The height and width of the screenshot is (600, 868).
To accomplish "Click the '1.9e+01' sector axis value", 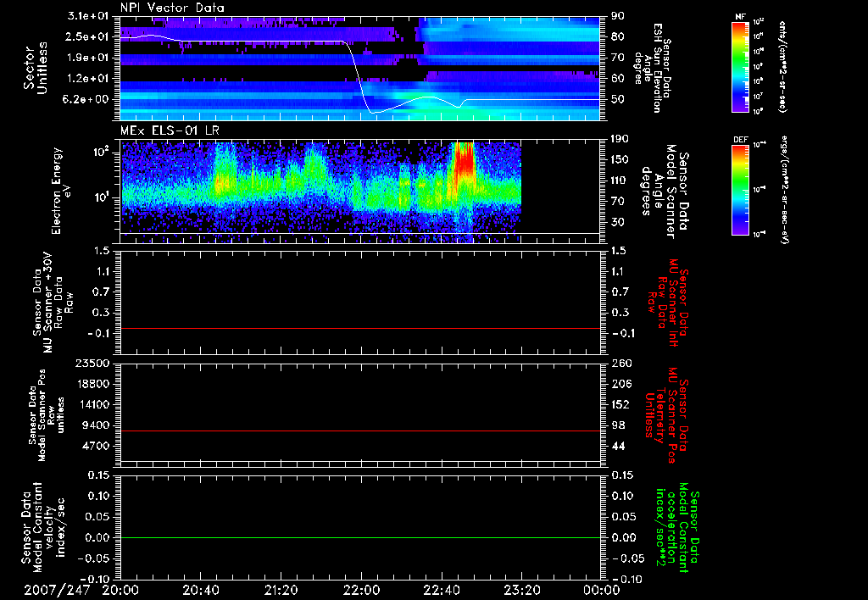I will pyautogui.click(x=90, y=58).
